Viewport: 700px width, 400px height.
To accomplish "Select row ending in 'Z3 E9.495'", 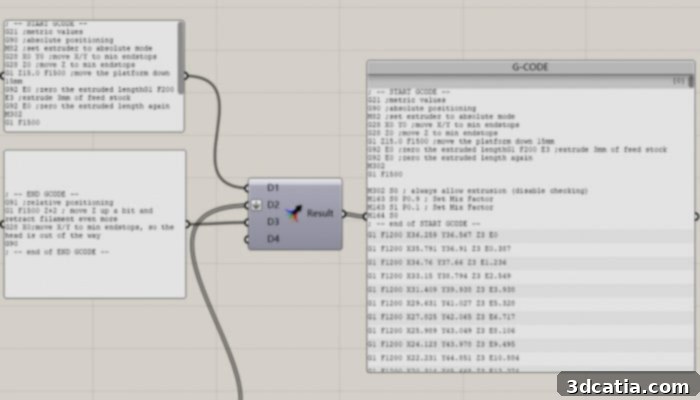I will point(530,344).
